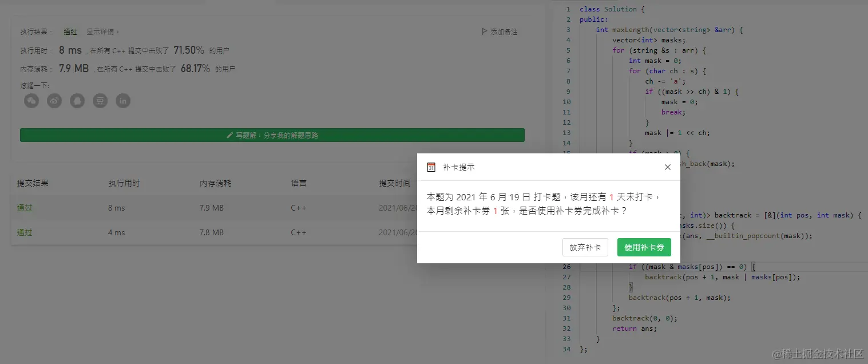Click the 内存消耗 column header

click(216, 183)
